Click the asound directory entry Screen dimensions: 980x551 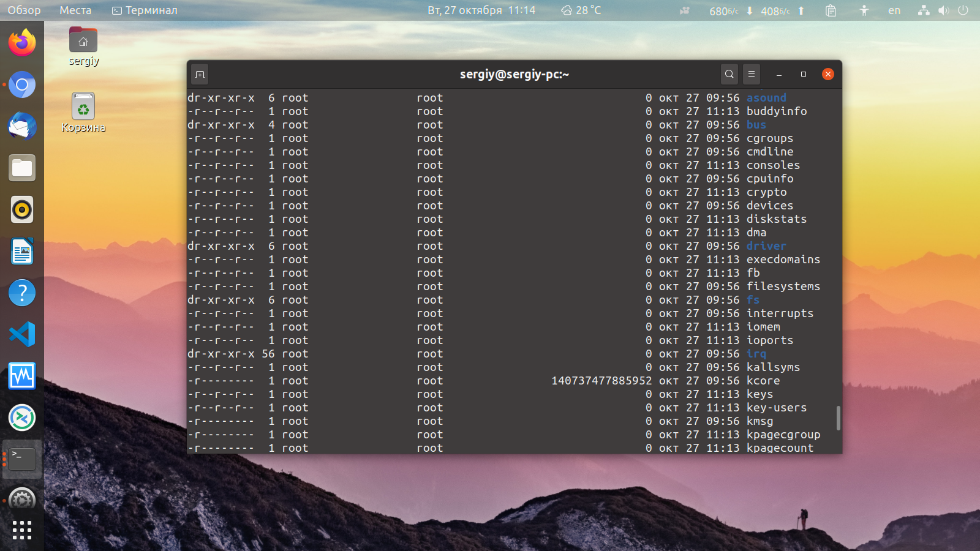pos(766,98)
